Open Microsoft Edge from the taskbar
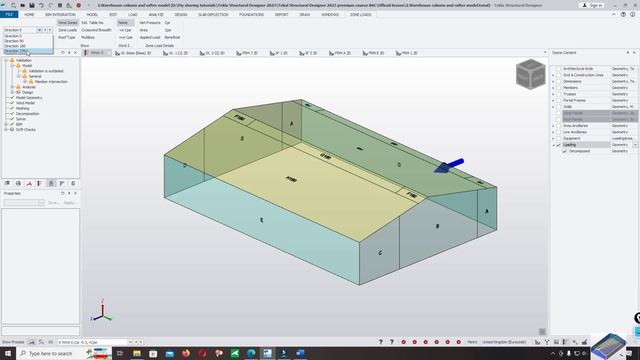The image size is (640, 360). pos(251,353)
